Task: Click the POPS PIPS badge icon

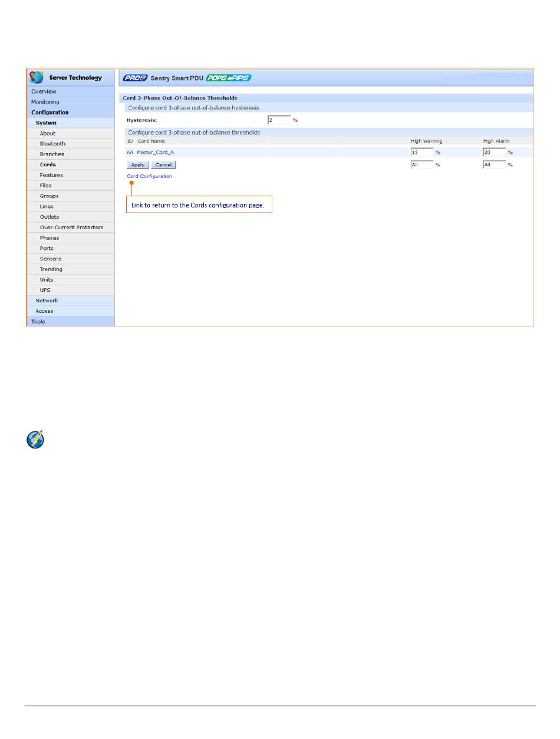Action: 229,78
